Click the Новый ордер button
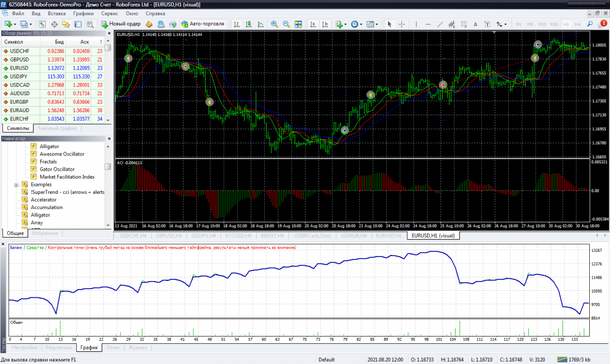Image resolution: width=610 pixels, height=364 pixels. [x=120, y=24]
